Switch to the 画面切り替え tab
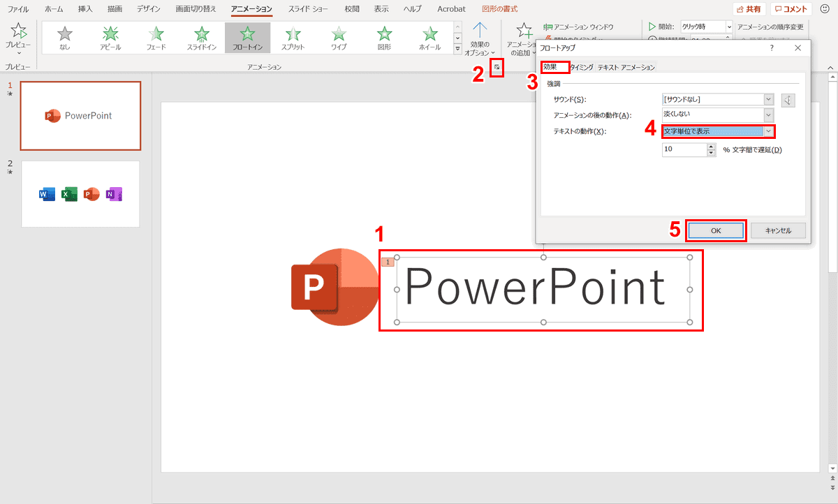 pos(196,10)
